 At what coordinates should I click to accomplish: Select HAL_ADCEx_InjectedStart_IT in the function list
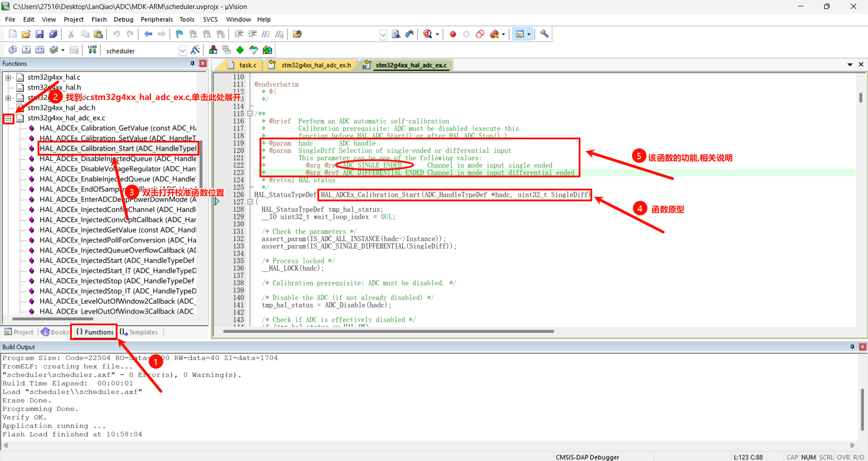[118, 271]
